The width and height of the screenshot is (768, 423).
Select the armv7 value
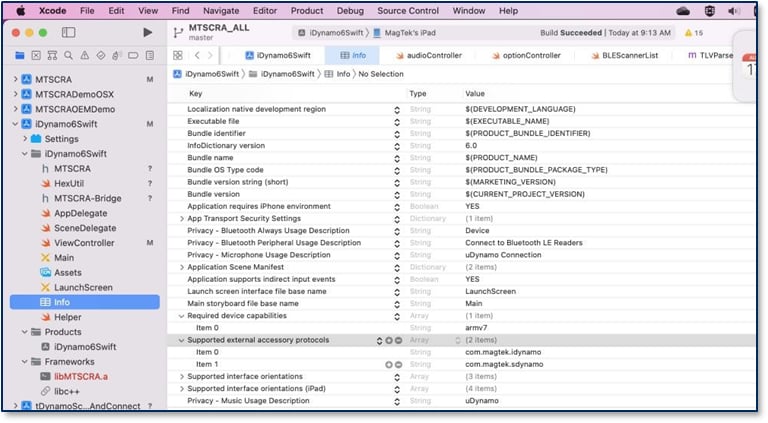[476, 328]
